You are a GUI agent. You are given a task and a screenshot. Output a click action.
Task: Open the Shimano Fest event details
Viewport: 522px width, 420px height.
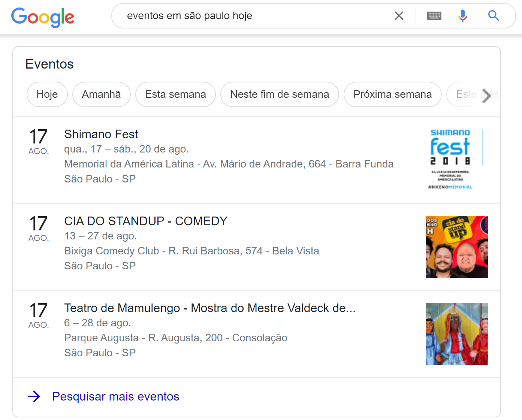(101, 134)
